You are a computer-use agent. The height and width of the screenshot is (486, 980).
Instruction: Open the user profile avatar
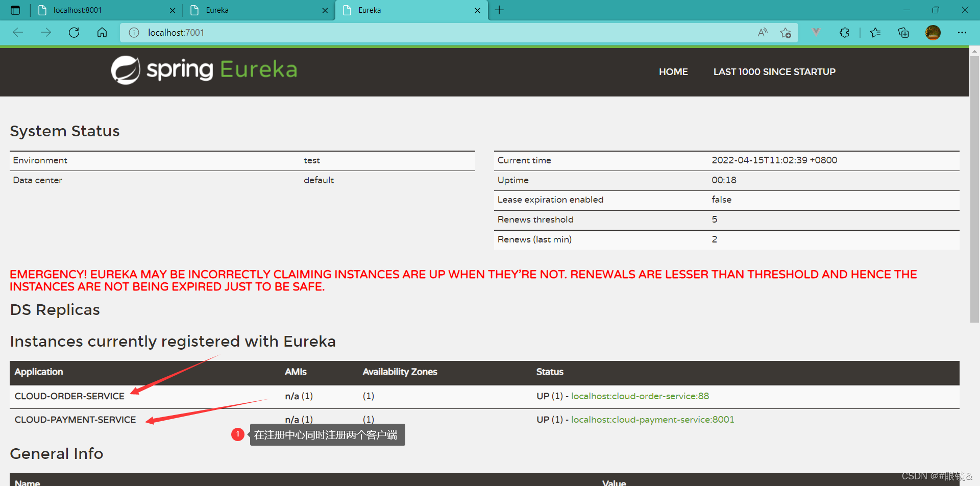pyautogui.click(x=933, y=33)
